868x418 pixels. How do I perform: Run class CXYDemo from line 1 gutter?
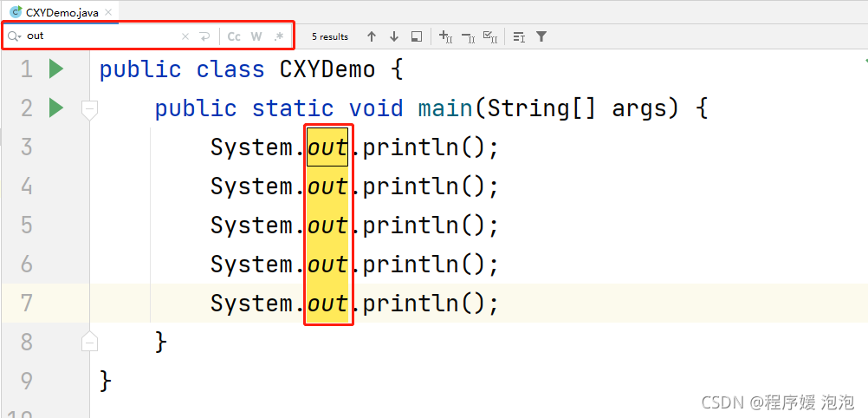(56, 69)
